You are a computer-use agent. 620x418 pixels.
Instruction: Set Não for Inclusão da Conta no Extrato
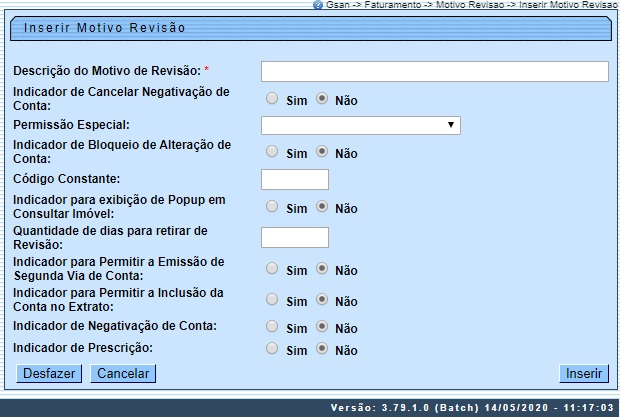[x=322, y=299]
